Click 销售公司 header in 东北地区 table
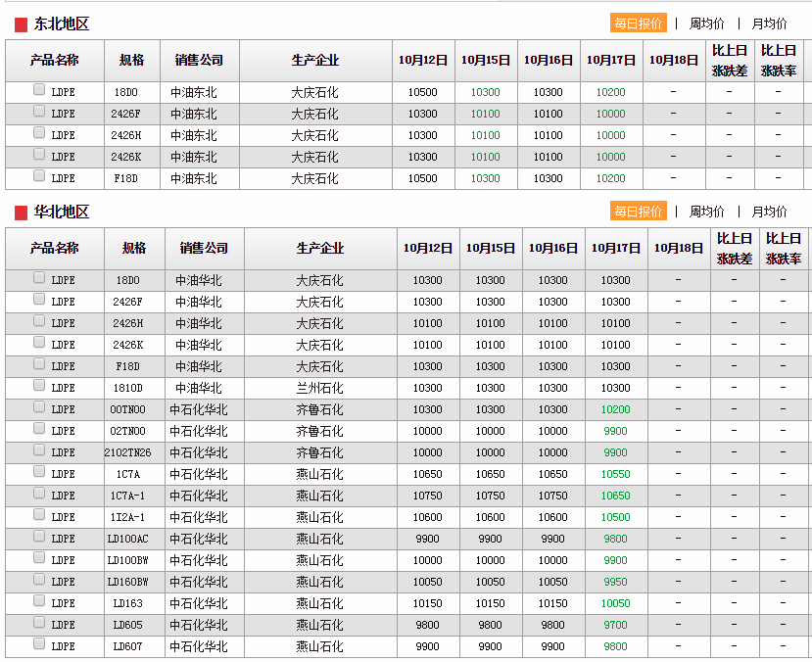This screenshot has width=812, height=662. [200, 60]
